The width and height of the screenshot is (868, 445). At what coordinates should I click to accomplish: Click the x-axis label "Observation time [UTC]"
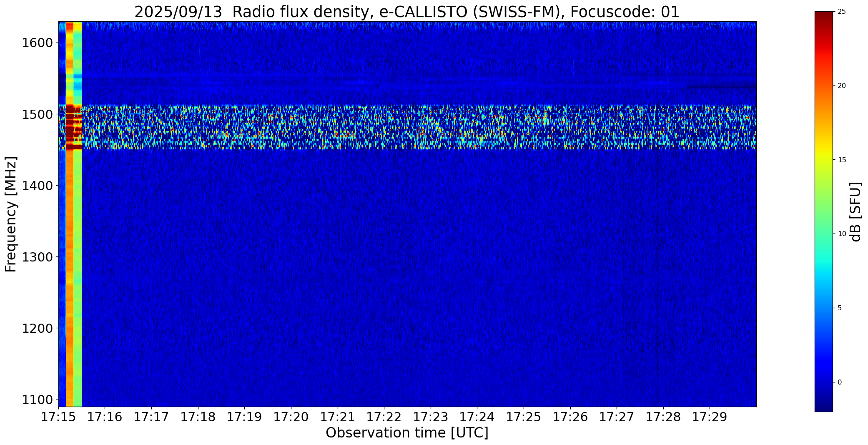(407, 433)
